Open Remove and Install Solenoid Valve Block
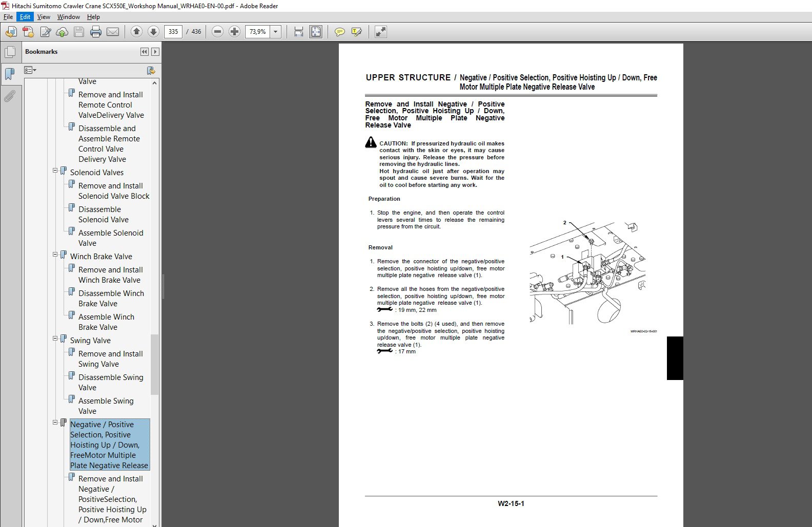Image resolution: width=812 pixels, height=527 pixels. pos(114,191)
